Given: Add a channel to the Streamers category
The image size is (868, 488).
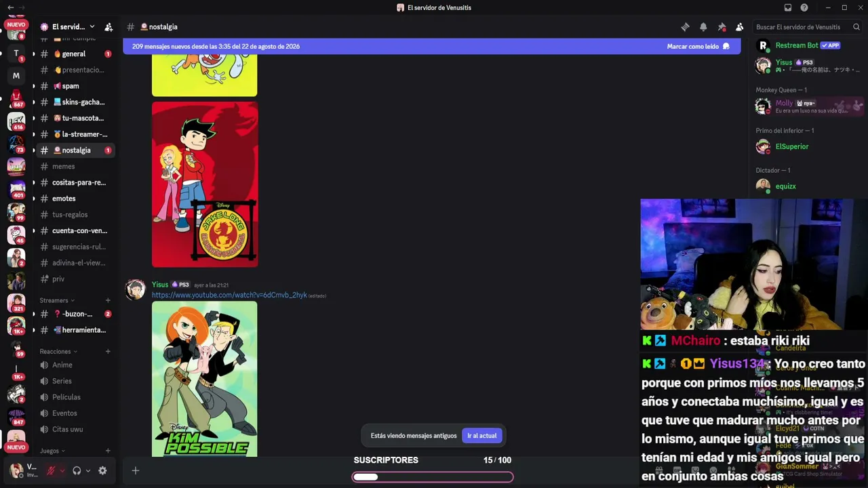Looking at the screenshot, I should pyautogui.click(x=108, y=300).
